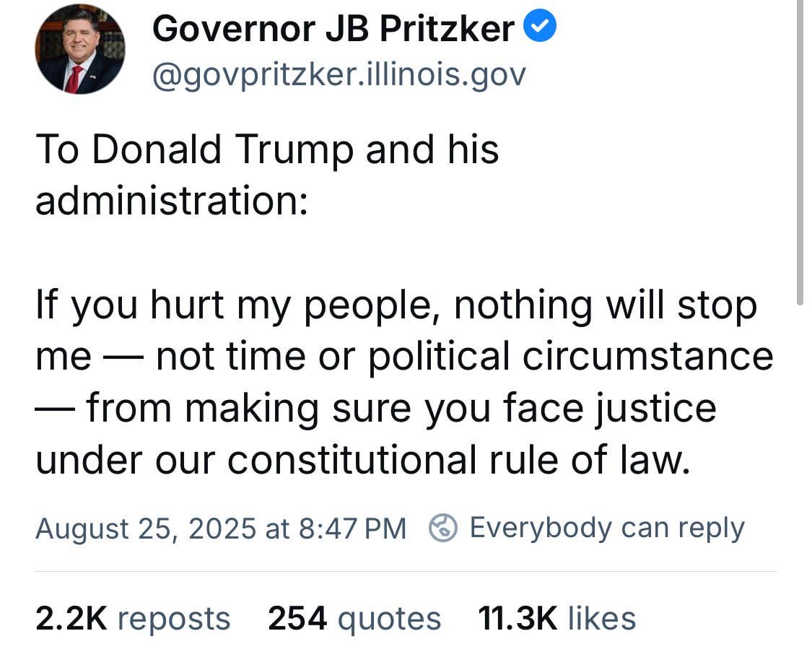The width and height of the screenshot is (812, 657).
Task: Select the 'Everybody can reply' label
Action: (607, 528)
